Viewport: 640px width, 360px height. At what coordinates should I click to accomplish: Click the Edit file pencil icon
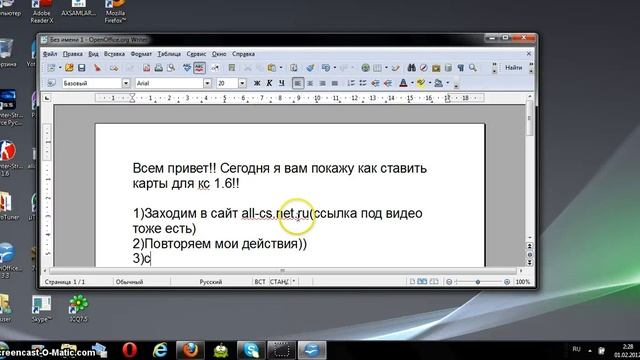coord(130,68)
